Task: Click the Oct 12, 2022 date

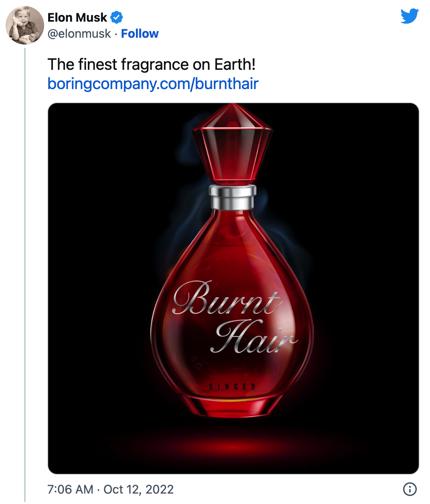Action: click(138, 490)
